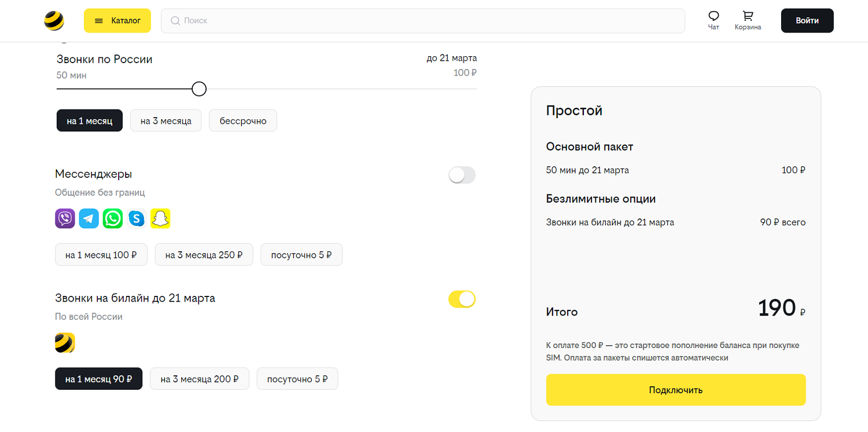Click '50 мин до 21 марта' summary line

click(x=587, y=170)
